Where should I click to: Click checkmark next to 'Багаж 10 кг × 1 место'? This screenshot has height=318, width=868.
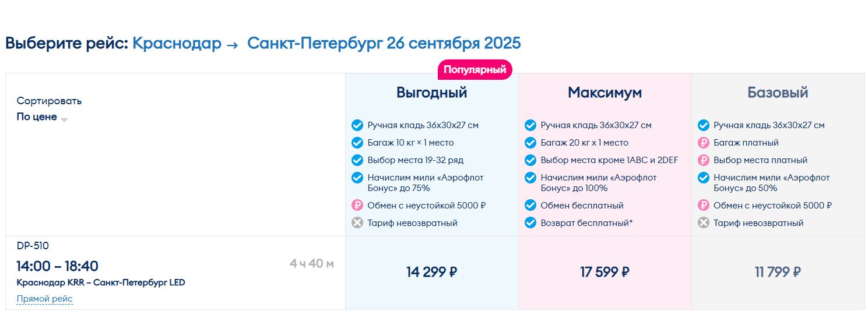[357, 143]
